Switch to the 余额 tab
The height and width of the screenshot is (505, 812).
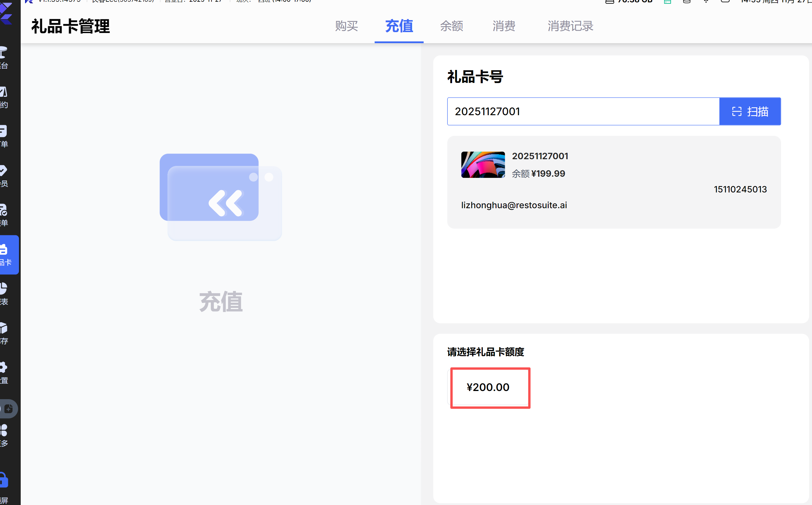(451, 26)
